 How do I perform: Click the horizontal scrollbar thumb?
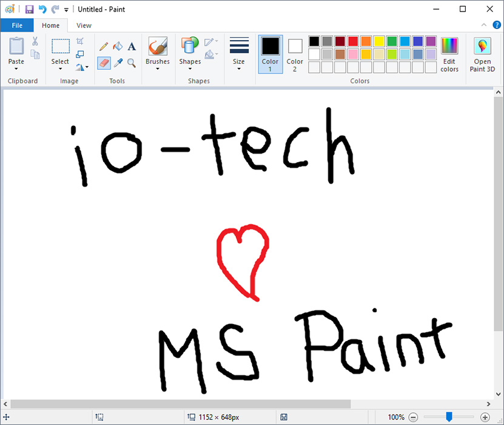tap(180, 404)
